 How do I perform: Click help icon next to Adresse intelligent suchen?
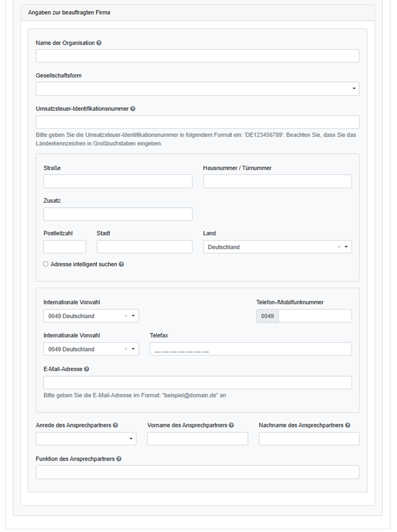coord(121,264)
